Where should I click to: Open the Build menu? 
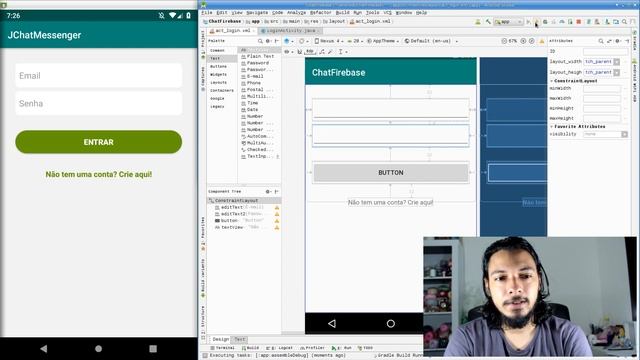[342, 13]
